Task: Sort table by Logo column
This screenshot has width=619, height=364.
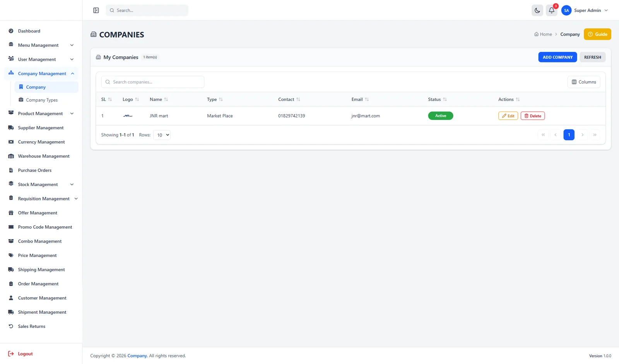Action: (x=131, y=99)
